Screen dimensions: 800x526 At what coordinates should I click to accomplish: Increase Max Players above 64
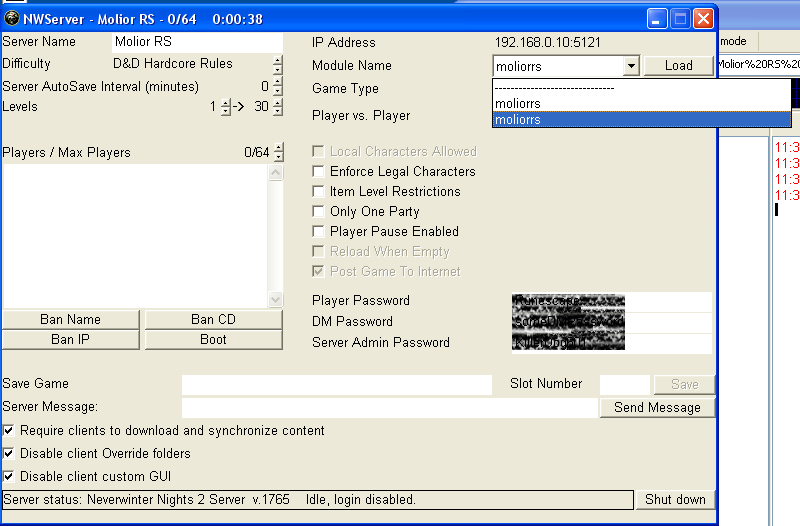[x=279, y=148]
